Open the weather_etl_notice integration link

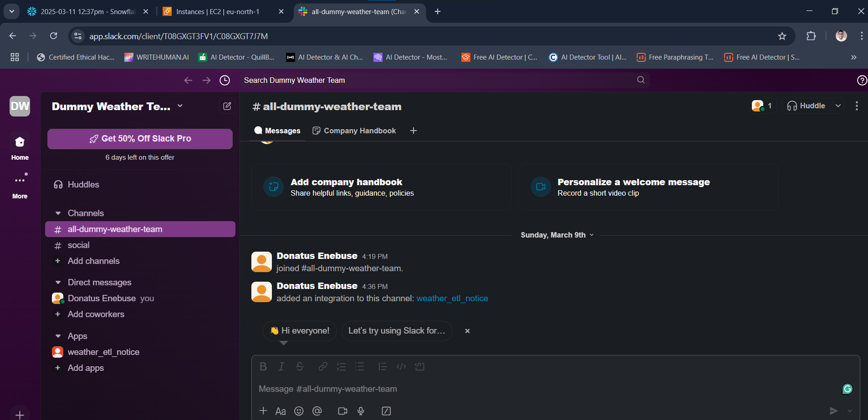point(452,299)
